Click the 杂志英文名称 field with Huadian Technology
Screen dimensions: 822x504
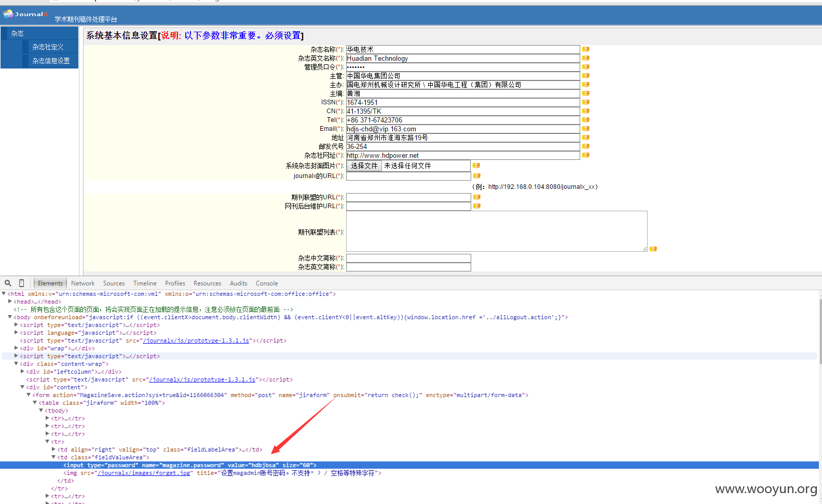pos(463,58)
